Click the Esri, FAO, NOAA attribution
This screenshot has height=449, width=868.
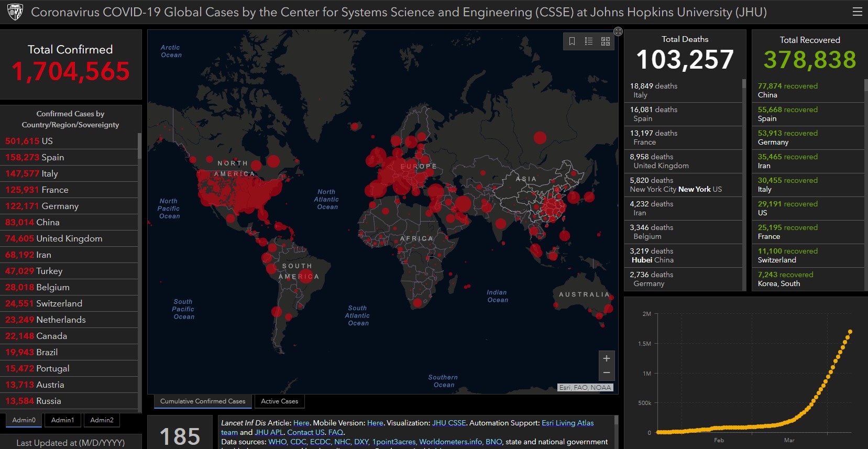click(585, 388)
